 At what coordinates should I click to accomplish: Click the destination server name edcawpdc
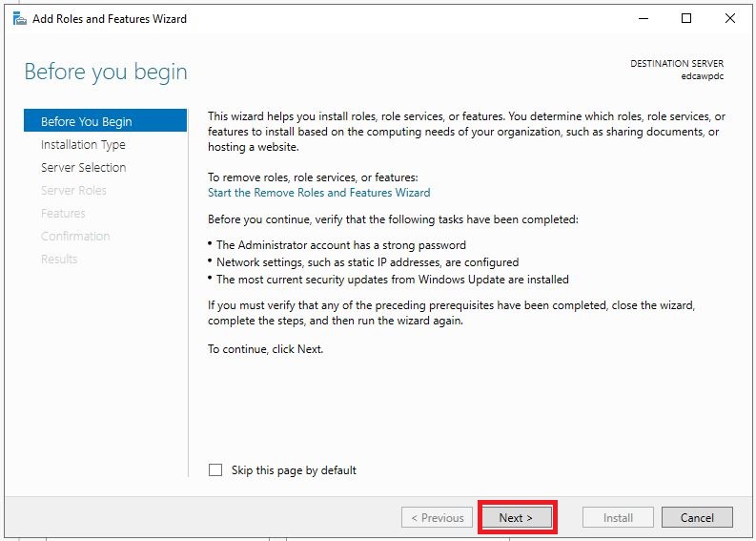(702, 76)
